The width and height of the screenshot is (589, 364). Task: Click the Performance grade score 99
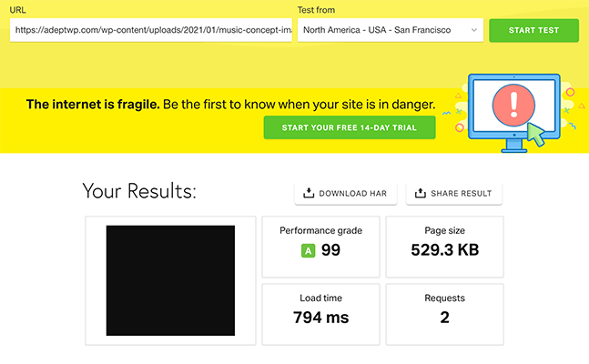330,249
